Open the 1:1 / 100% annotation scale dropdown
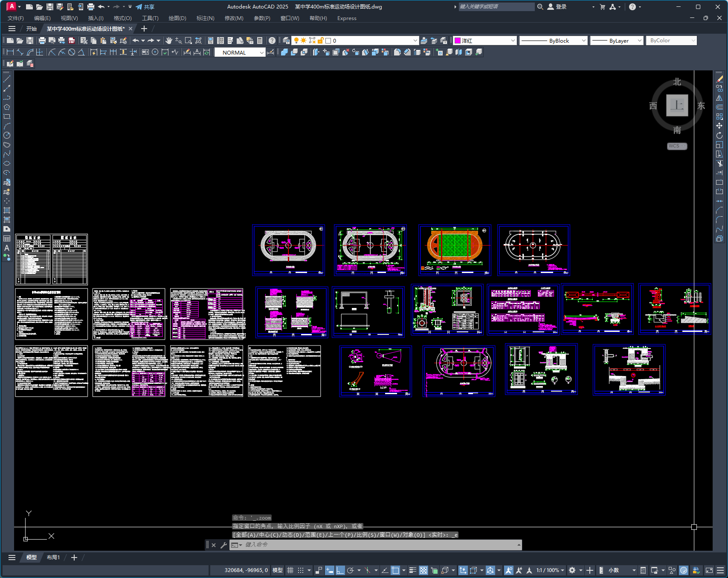This screenshot has height=578, width=728. [550, 570]
